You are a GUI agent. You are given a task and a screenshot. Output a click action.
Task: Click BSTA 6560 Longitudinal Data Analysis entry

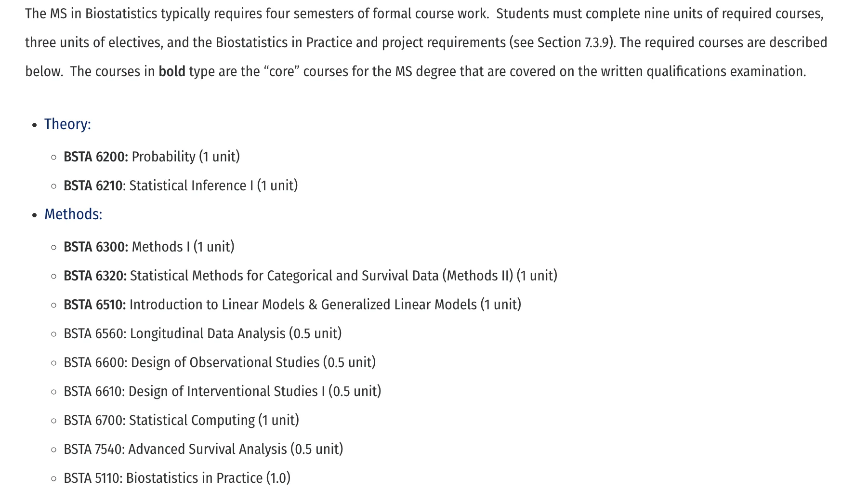point(202,334)
